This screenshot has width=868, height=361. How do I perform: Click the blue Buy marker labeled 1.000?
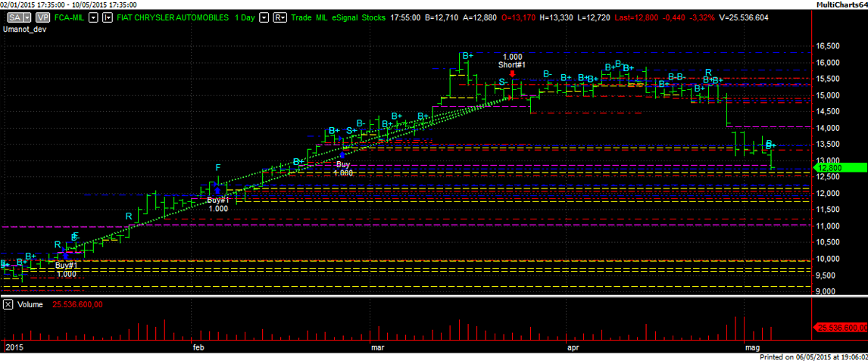tap(343, 155)
